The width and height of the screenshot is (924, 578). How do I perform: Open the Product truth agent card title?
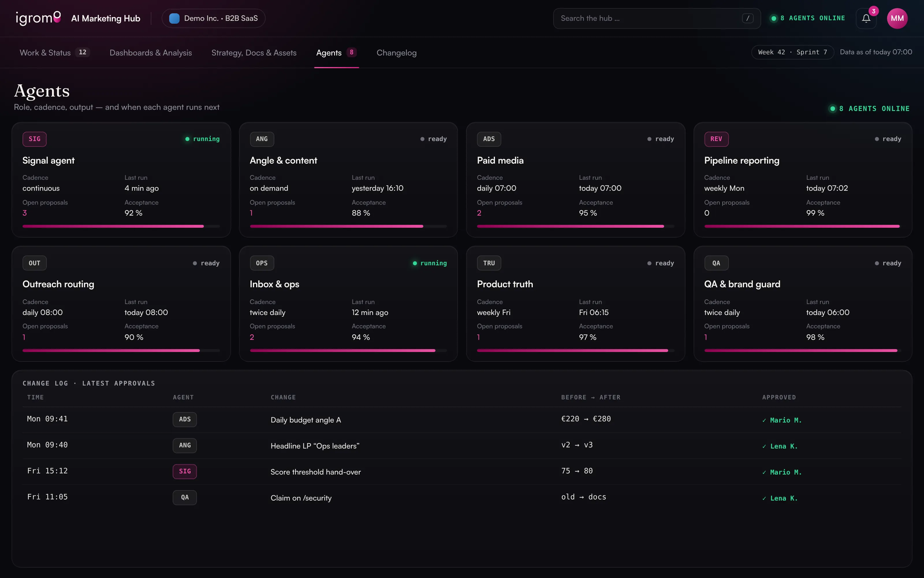click(505, 284)
